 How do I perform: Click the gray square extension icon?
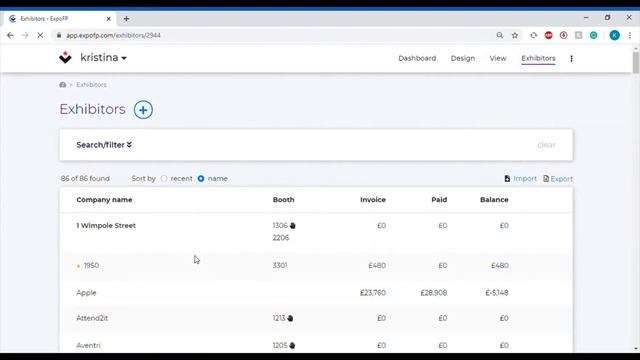pos(579,36)
